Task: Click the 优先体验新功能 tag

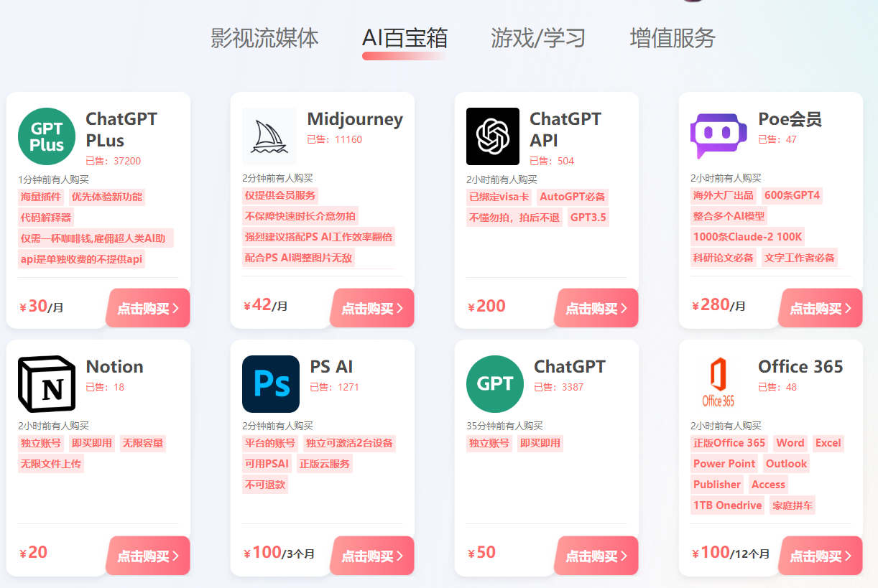Action: [x=107, y=197]
